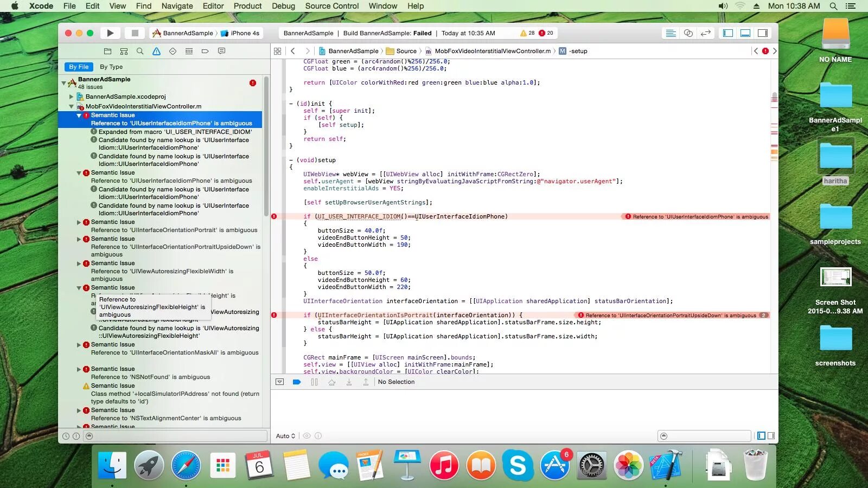Open the Report navigator
Screen dimensions: 868x488
pos(221,51)
